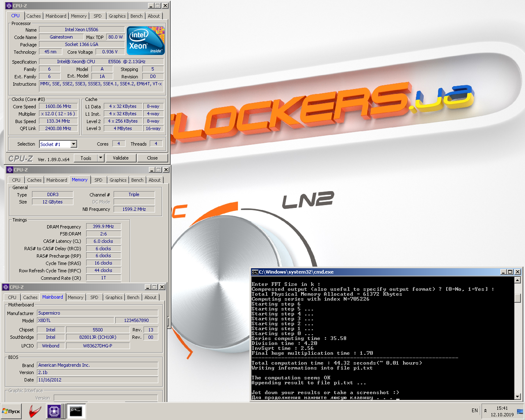Select the Graphics tab in the bottom Mainboard window
The width and height of the screenshot is (525, 420).
point(114,297)
